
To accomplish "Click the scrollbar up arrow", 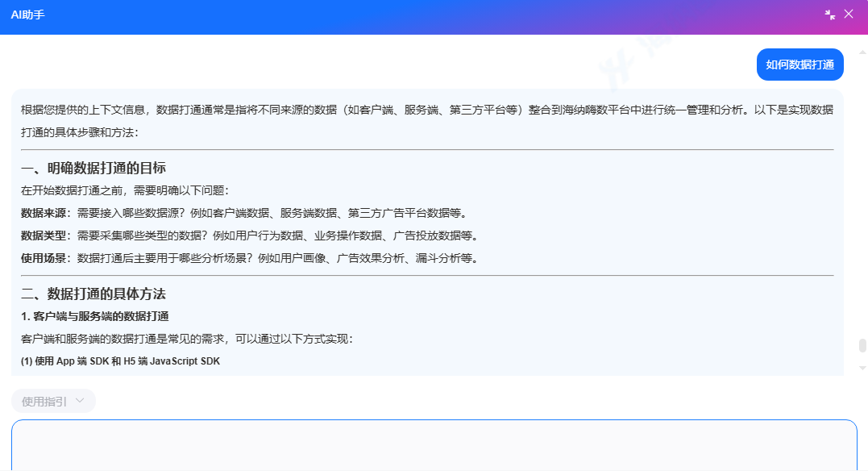I will (x=862, y=52).
